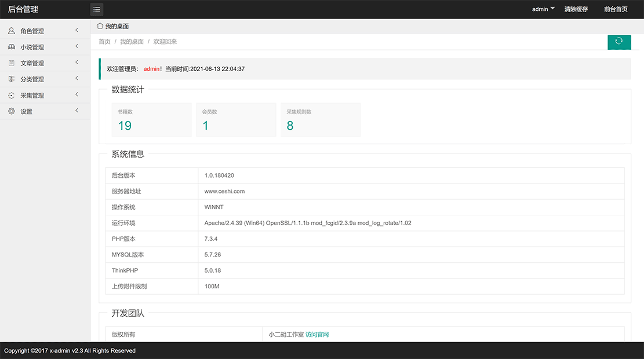Select the 我的桌面 tab
This screenshot has height=359, width=644.
click(117, 27)
